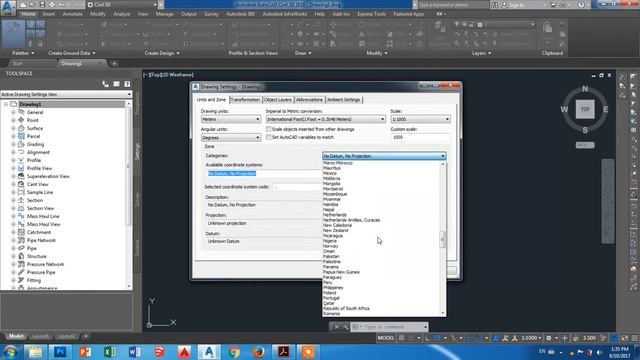Screen dimensions: 640x360
Task: Check Set AutoCAD variables to match
Action: 269,137
